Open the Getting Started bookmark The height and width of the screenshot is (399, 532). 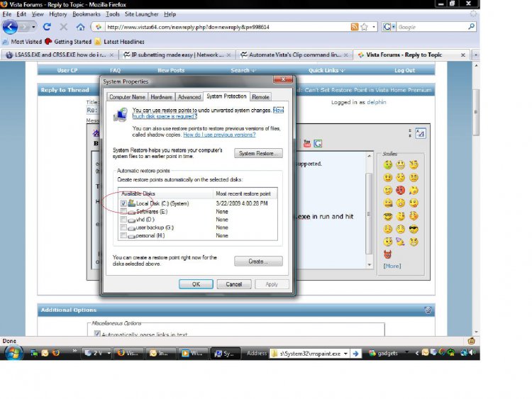68,41
